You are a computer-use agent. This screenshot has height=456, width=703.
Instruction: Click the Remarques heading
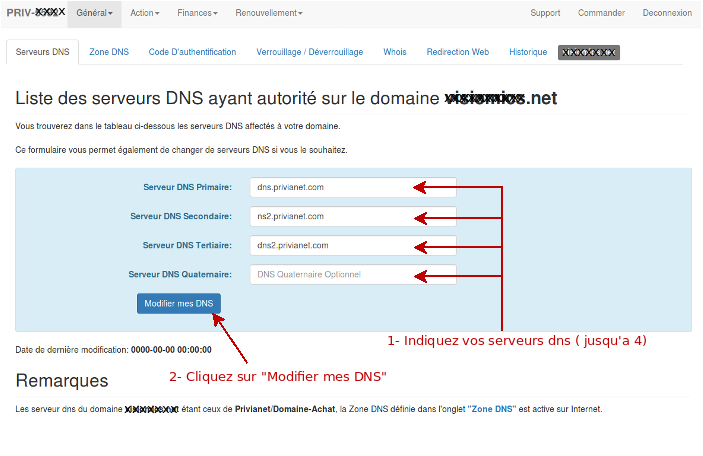62,381
